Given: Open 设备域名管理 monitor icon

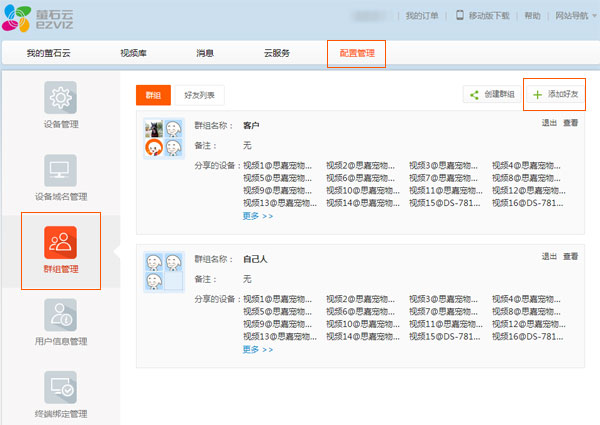Looking at the screenshot, I should click(61, 170).
